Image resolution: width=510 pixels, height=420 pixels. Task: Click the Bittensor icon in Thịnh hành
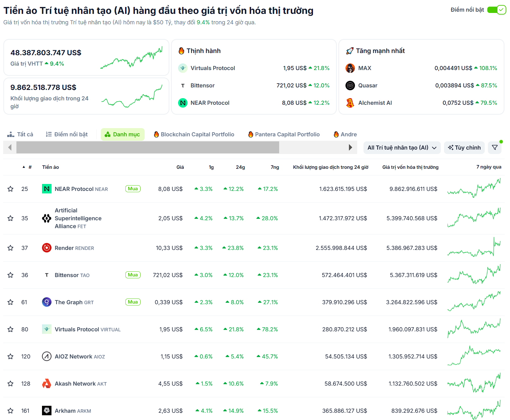(183, 86)
